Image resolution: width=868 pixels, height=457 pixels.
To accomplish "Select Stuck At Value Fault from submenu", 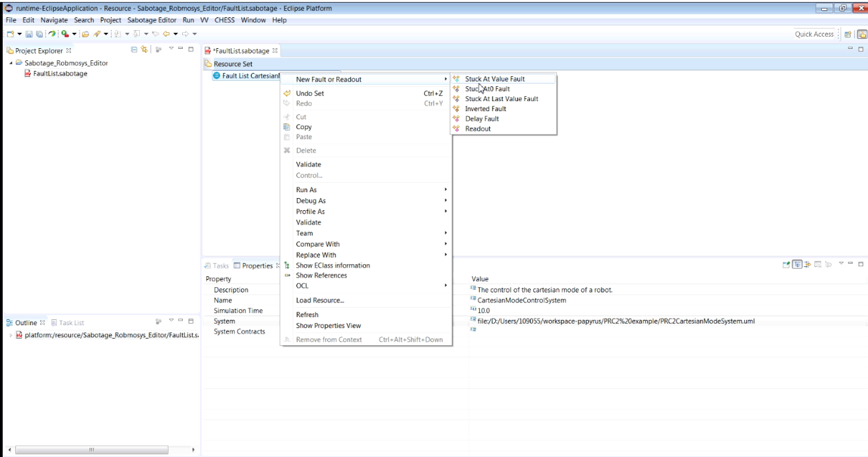I will [495, 79].
